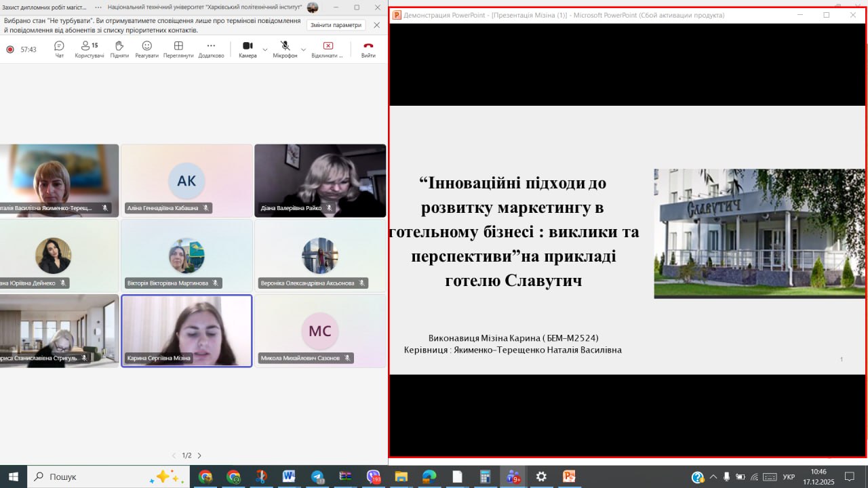
Task: Open the meeting title ellipsis menu
Action: [99, 7]
